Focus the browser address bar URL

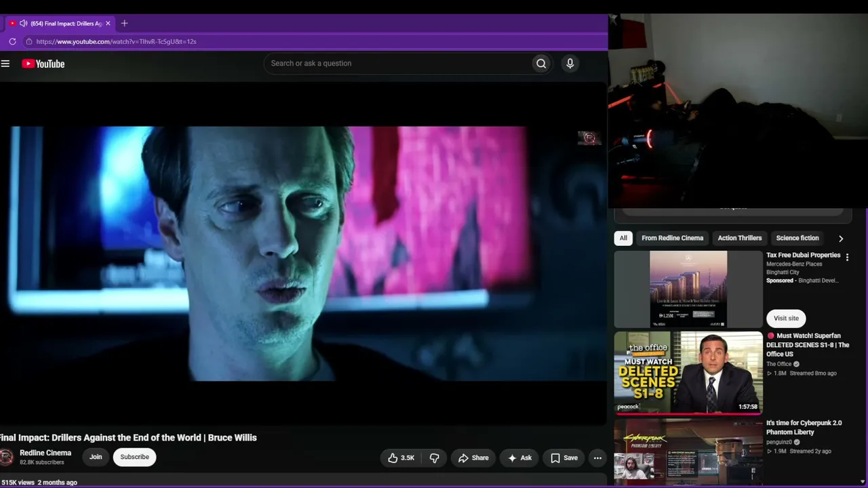click(116, 41)
